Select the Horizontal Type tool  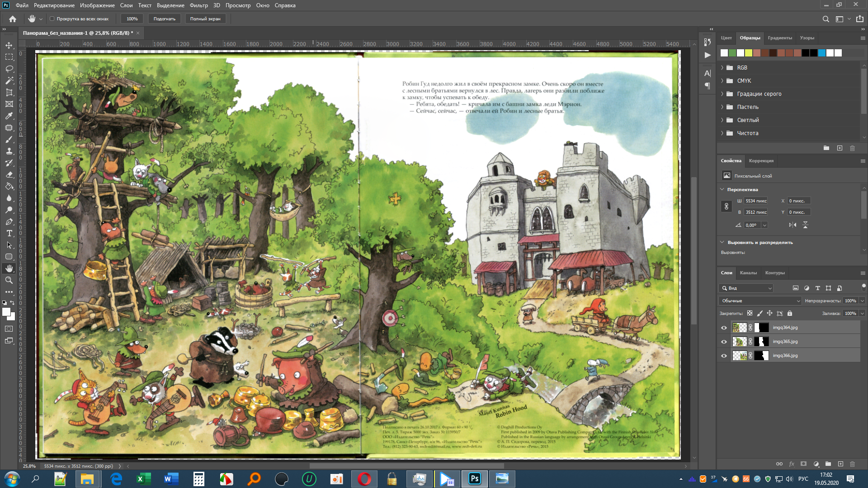pyautogui.click(x=9, y=233)
